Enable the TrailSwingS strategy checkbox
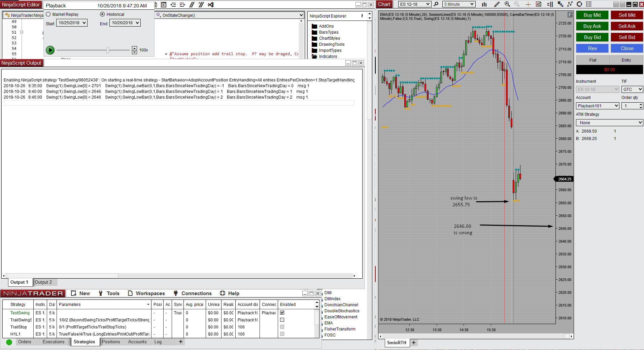644x350 pixels. coord(282,320)
